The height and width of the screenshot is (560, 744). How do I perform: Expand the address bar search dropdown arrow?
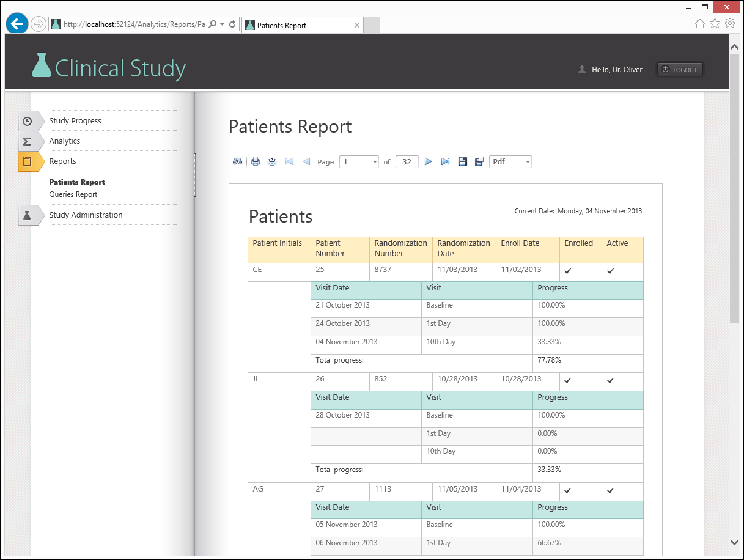pos(222,24)
